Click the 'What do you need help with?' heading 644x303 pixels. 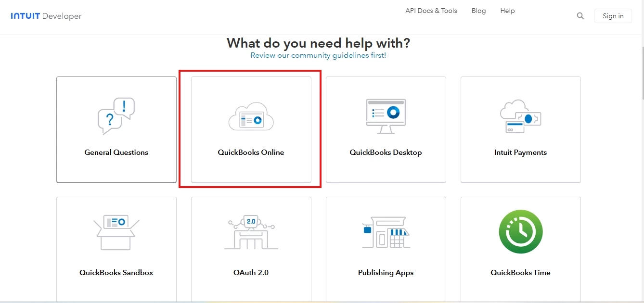(319, 43)
